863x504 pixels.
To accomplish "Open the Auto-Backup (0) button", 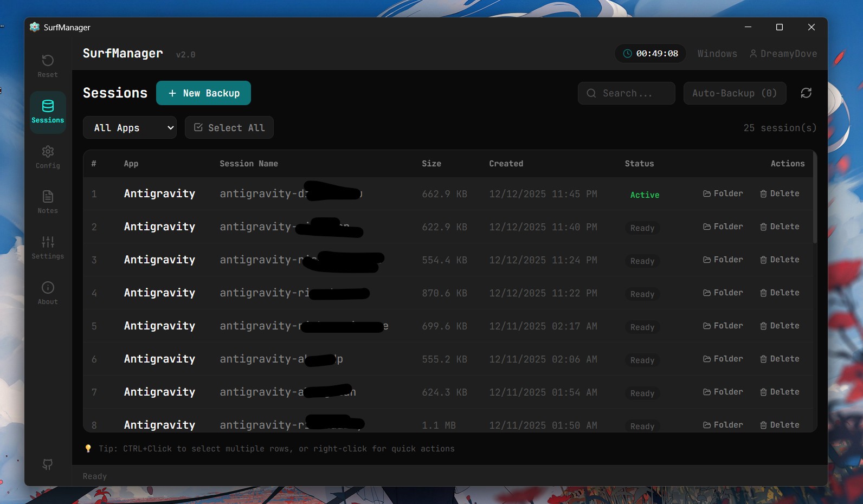I will pos(735,93).
